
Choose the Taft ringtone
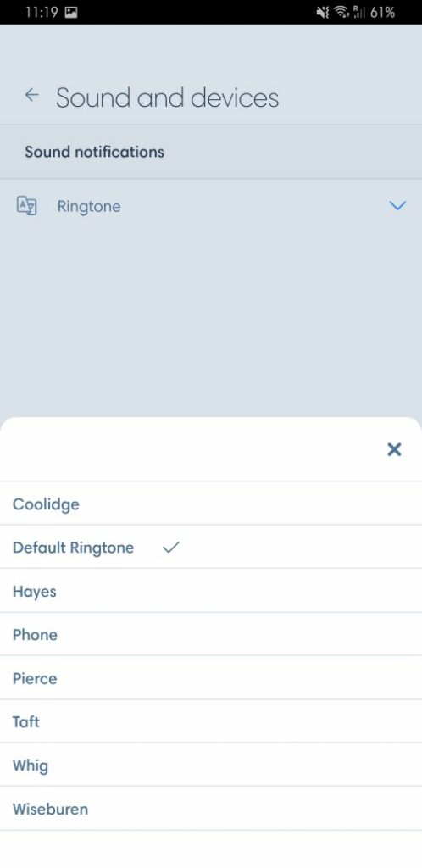tap(211, 721)
